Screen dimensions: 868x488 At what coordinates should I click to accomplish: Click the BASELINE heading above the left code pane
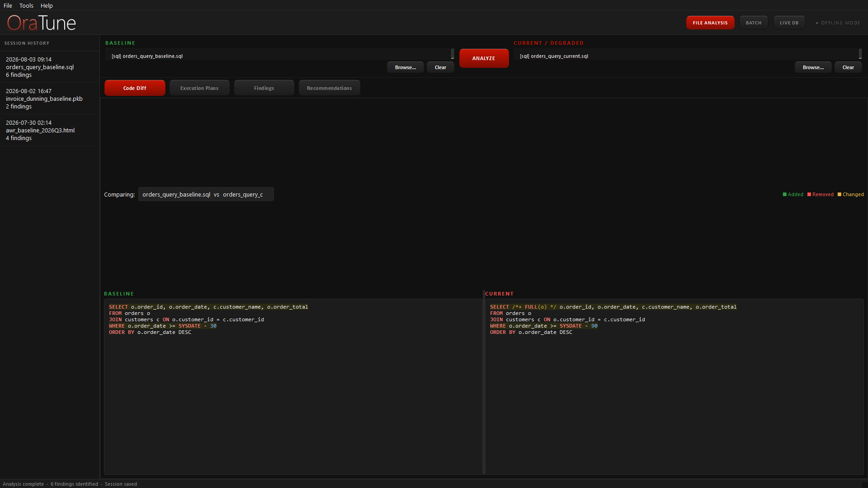tap(119, 294)
